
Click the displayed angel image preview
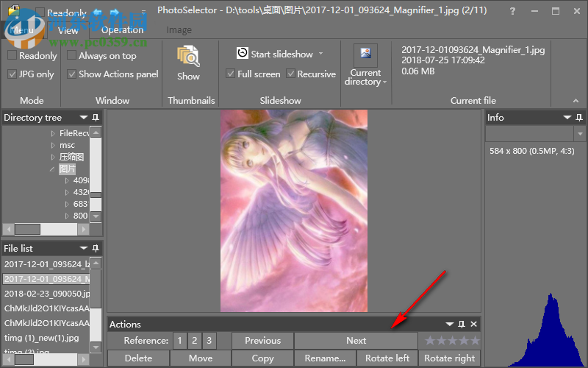(294, 210)
